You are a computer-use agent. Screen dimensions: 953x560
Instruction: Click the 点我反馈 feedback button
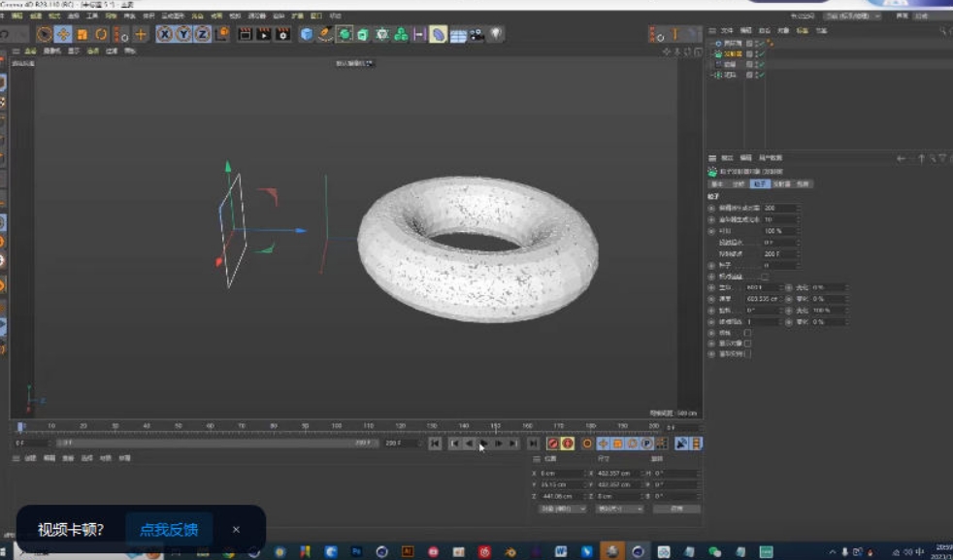click(169, 530)
